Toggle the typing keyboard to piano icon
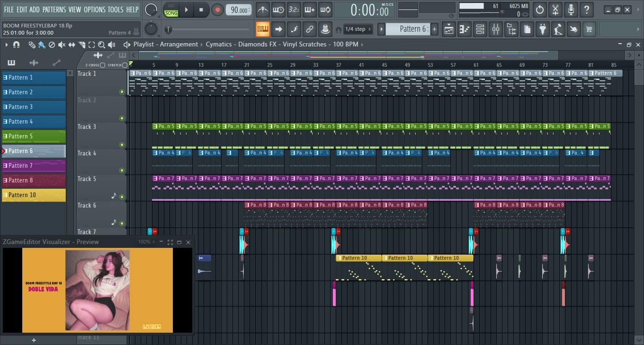 (x=263, y=29)
